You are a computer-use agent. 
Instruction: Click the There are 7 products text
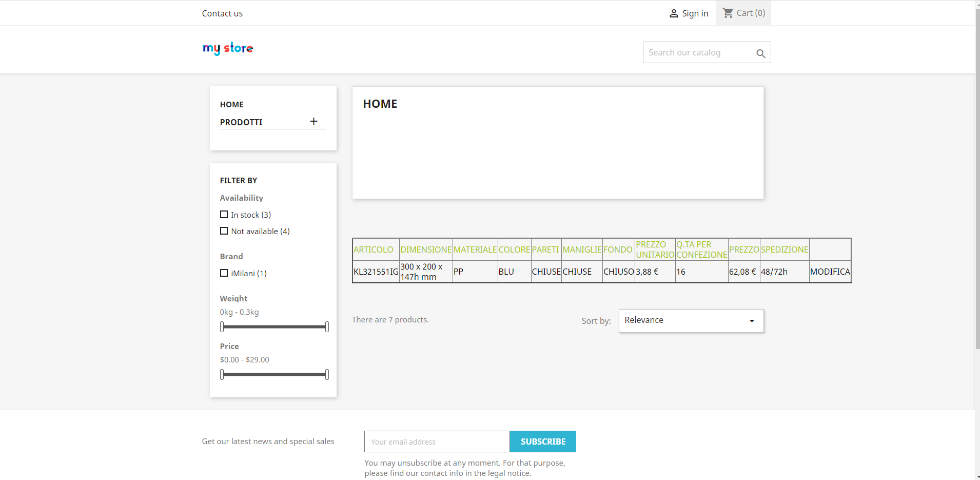coord(390,319)
